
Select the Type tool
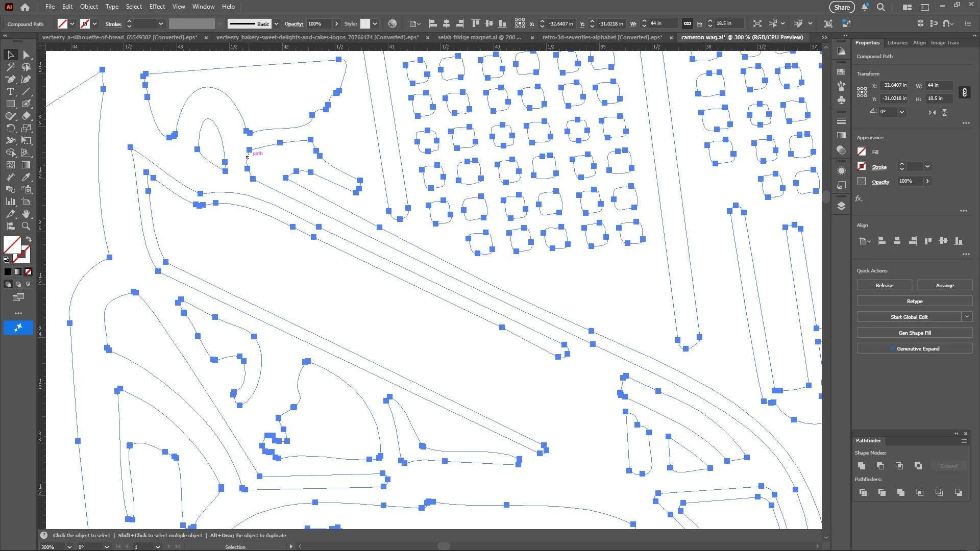pos(10,91)
